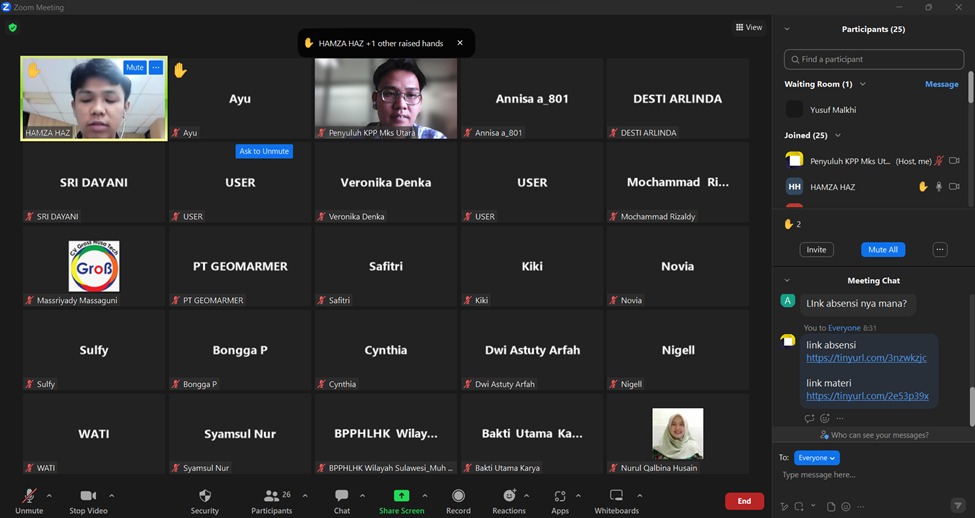Open the View layout menu

coord(749,28)
